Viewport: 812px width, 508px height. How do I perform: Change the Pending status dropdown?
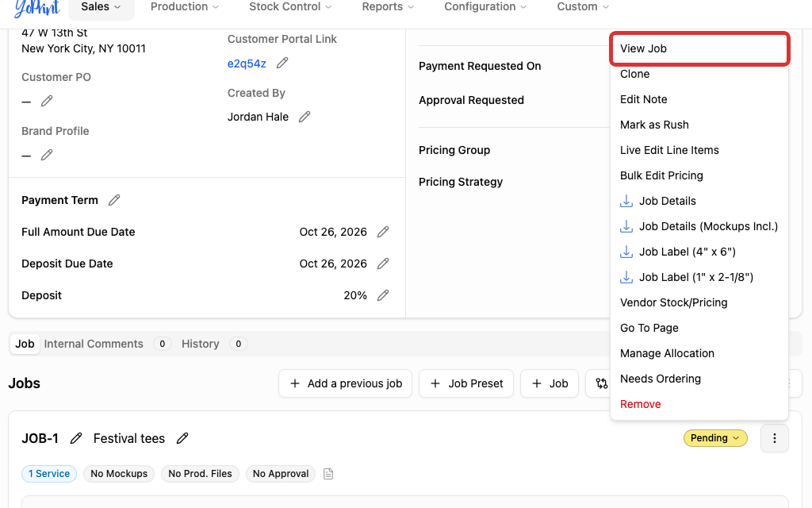tap(715, 438)
